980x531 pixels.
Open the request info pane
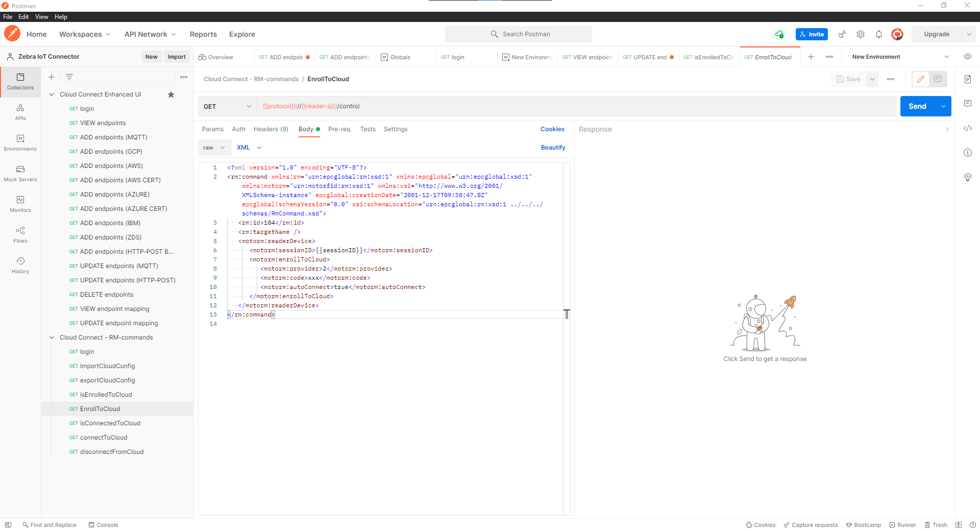[x=968, y=153]
